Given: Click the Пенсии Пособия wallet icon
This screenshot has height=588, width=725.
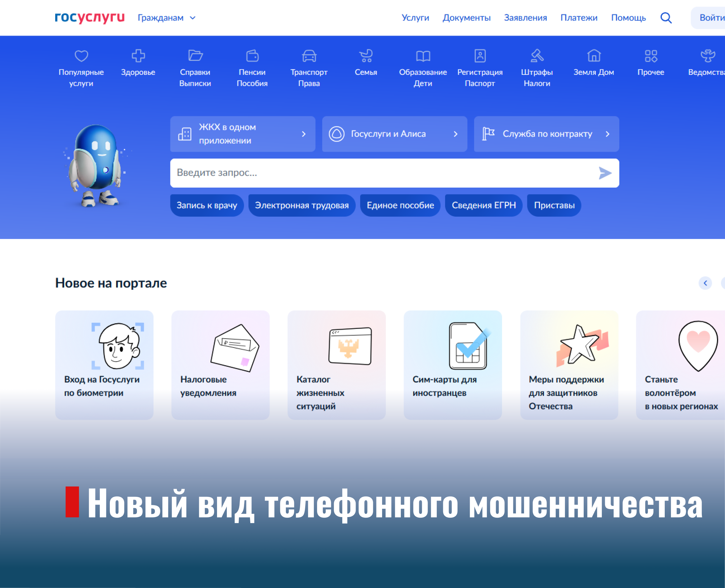Looking at the screenshot, I should 252,56.
